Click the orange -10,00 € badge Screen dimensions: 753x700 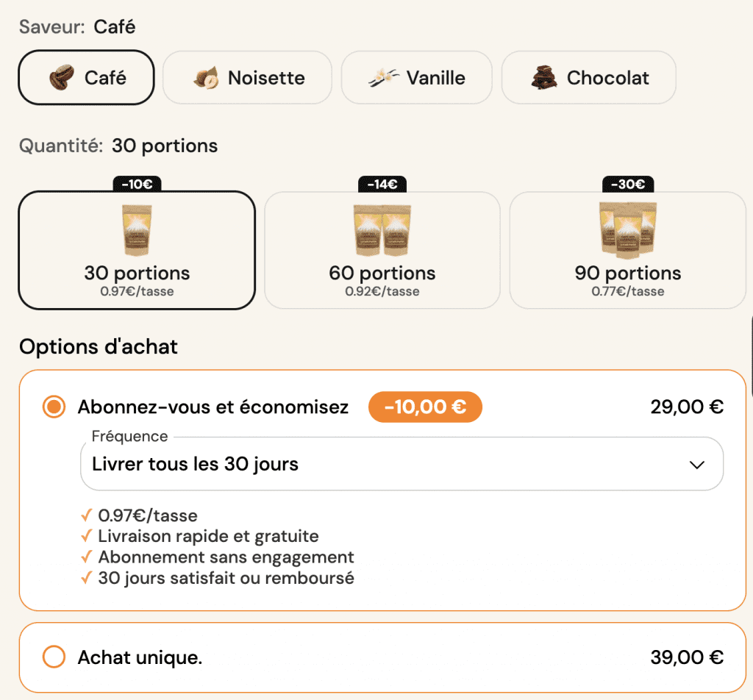click(x=425, y=407)
